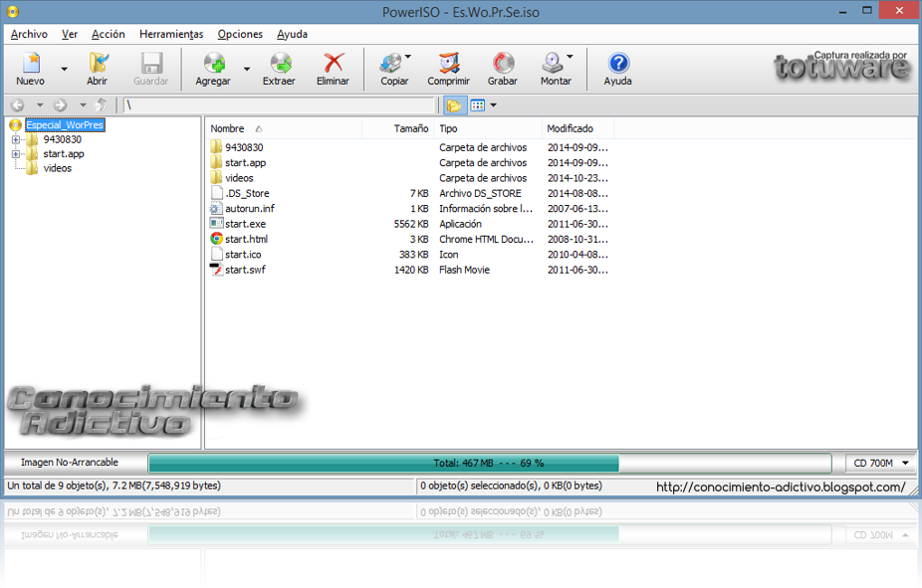This screenshot has height=588, width=922.
Task: Open the Copiar dropdown arrow
Action: click(x=408, y=57)
